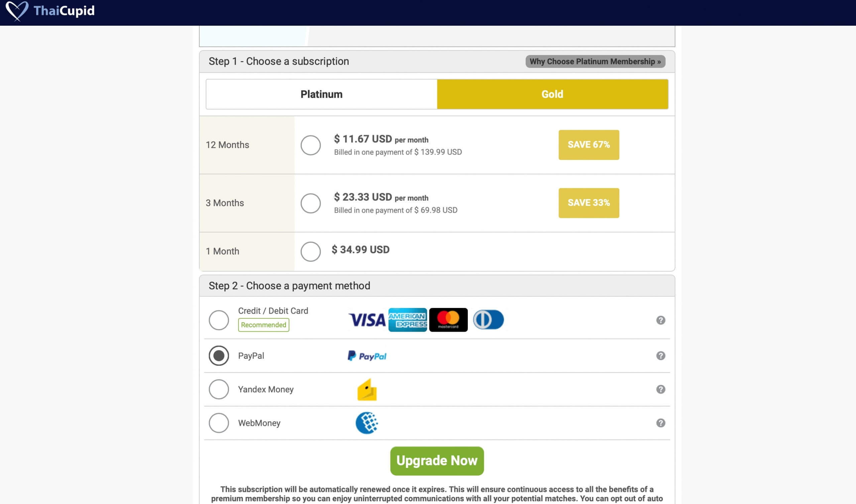The image size is (856, 504).
Task: Choose Credit / Debit Card payment
Action: coord(219,320)
